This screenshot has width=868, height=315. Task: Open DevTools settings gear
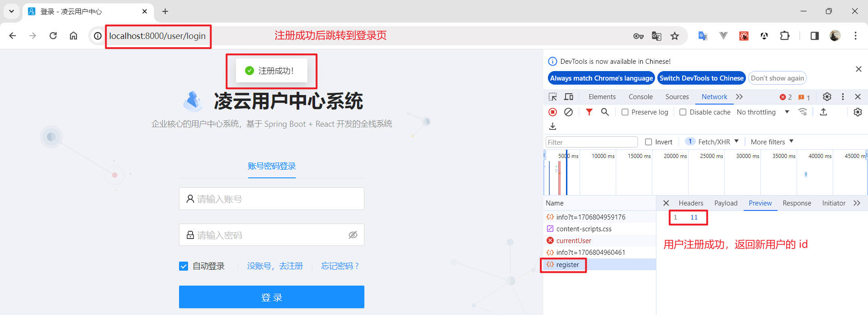pyautogui.click(x=827, y=97)
